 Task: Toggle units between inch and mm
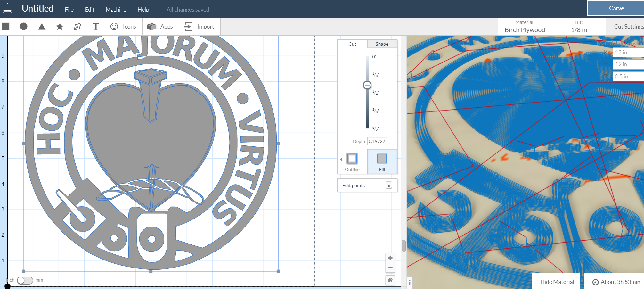tap(25, 280)
